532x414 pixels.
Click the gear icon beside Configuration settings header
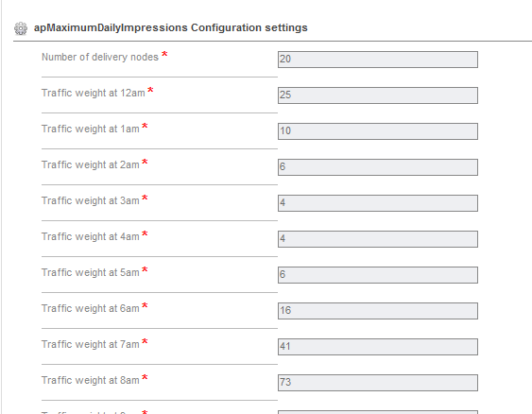pyautogui.click(x=21, y=28)
